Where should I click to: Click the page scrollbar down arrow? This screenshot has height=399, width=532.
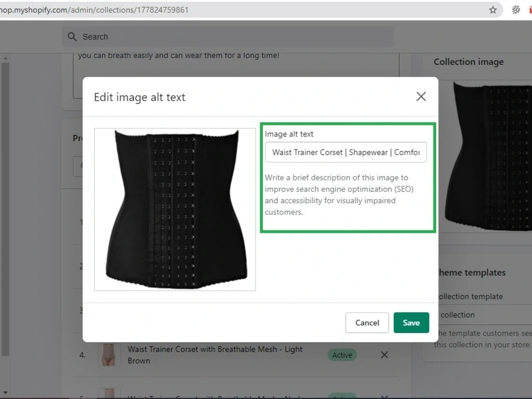5,393
